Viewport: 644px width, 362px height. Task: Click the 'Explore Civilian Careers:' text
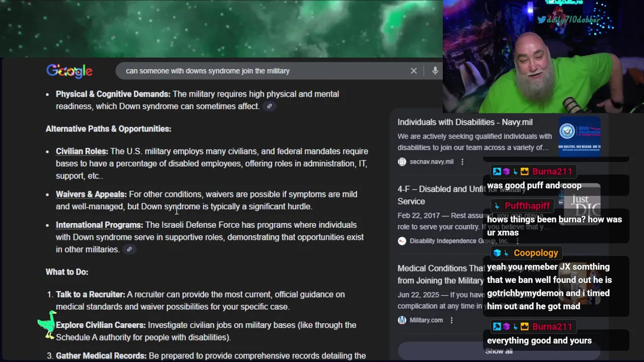(101, 325)
